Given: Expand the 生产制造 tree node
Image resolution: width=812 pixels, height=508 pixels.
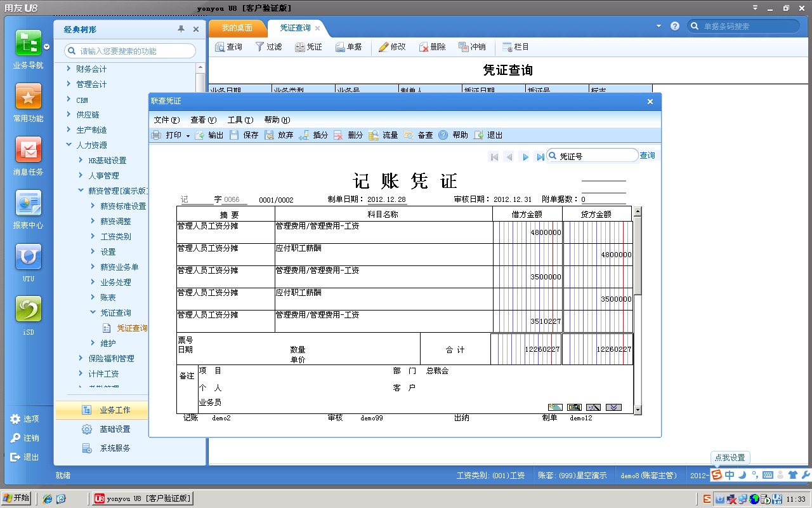Looking at the screenshot, I should point(69,130).
